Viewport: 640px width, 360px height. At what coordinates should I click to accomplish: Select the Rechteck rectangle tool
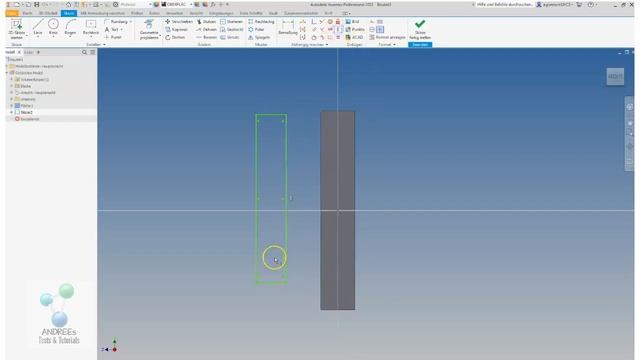point(91,28)
